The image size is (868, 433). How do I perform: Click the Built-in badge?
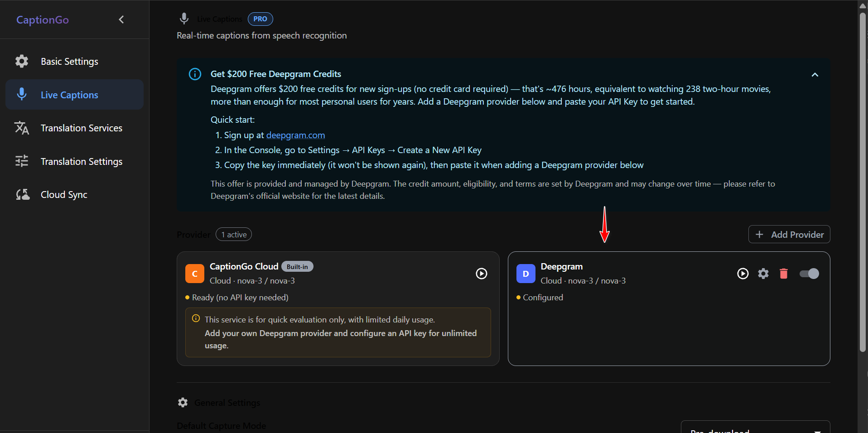[x=297, y=267]
